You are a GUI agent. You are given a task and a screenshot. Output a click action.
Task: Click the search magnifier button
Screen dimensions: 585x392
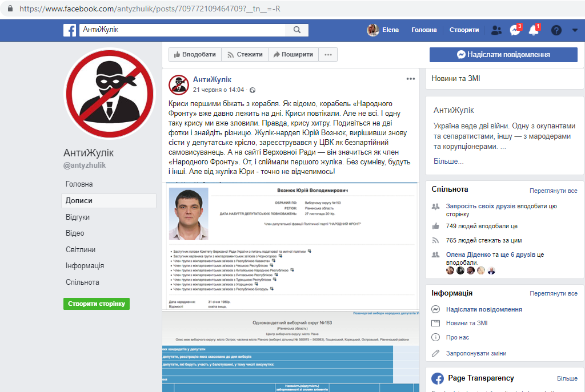(x=297, y=30)
